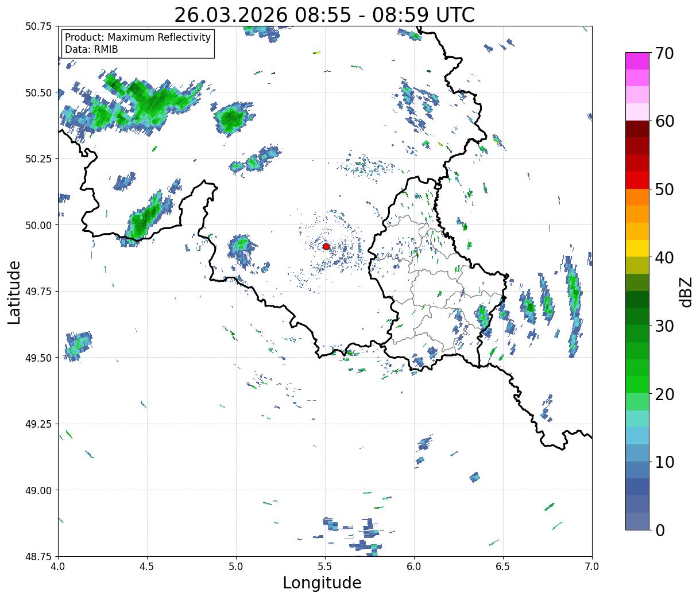The height and width of the screenshot is (597, 700).
Task: Click the longitude tick label 4.0
Action: [58, 567]
